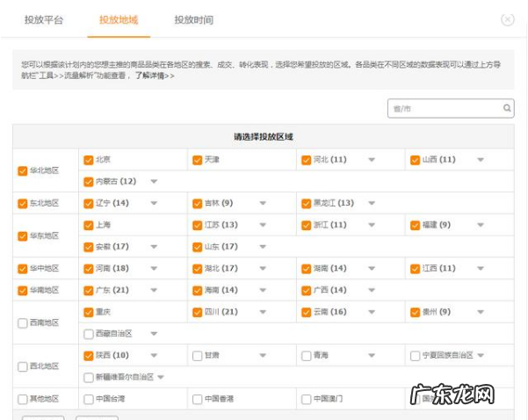The height and width of the screenshot is (420, 528).
Task: Check the 西南地区 region checkbox
Action: tap(23, 323)
